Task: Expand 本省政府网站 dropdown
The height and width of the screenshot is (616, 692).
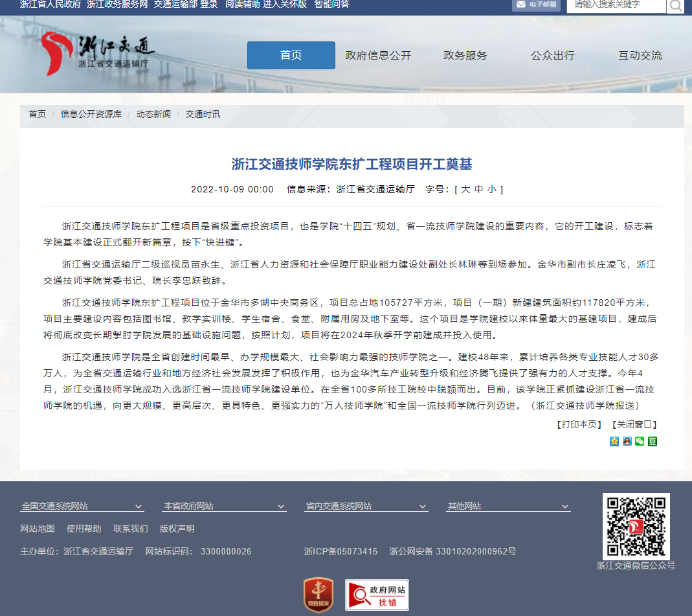Action: (224, 507)
